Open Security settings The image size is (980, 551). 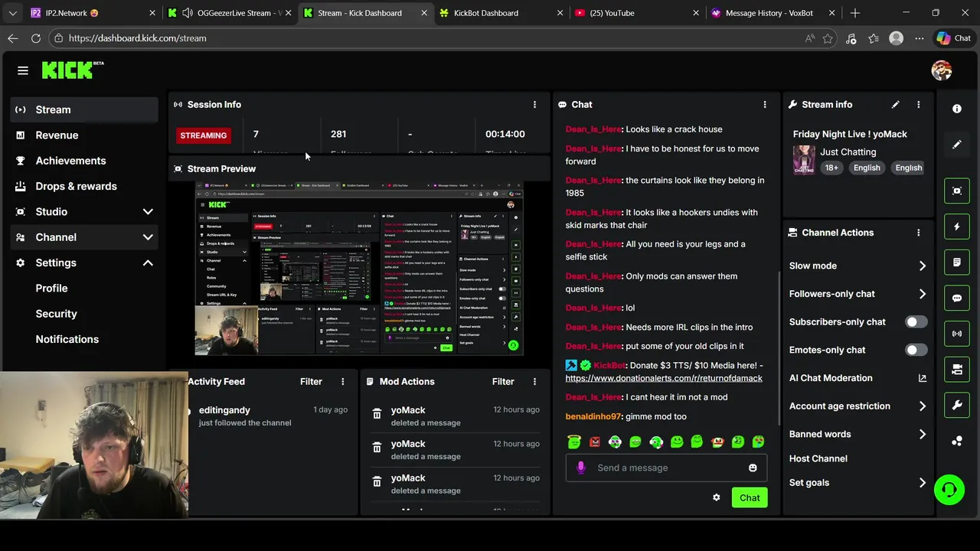coord(56,314)
